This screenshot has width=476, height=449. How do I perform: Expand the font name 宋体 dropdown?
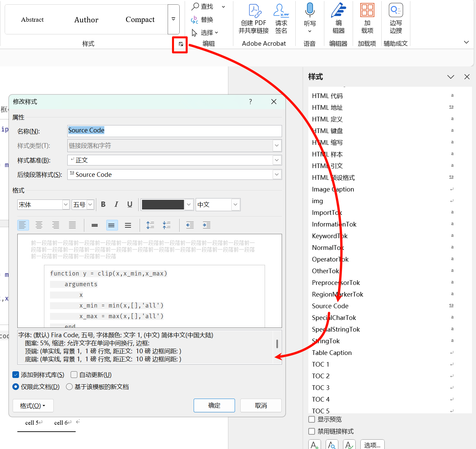pos(66,204)
